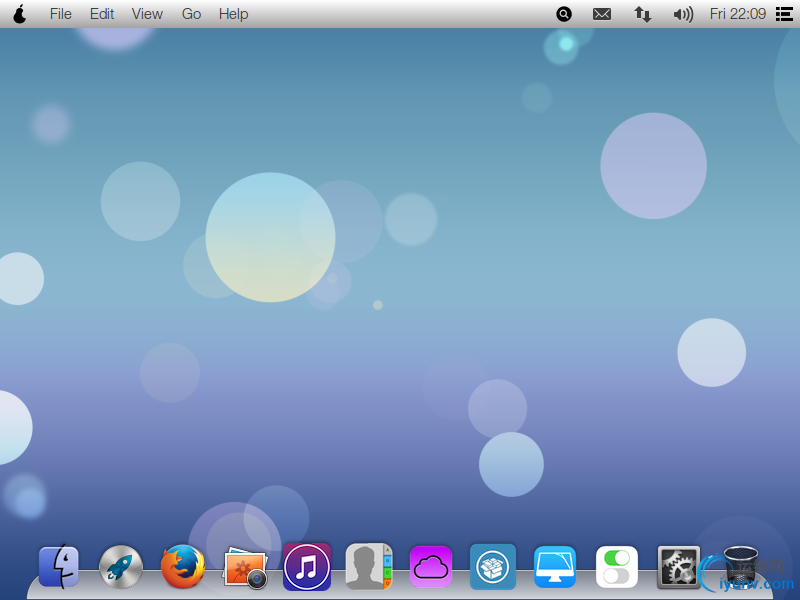
Task: Open the Trash bin in the dock
Action: tap(741, 566)
